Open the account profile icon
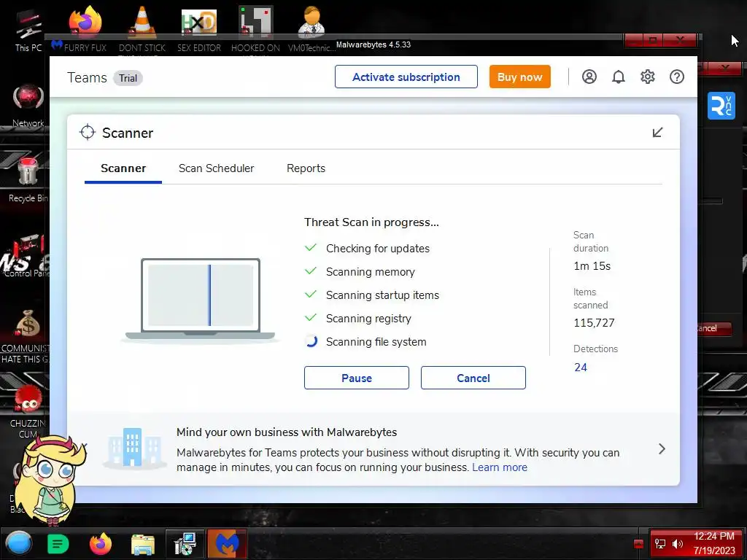This screenshot has height=560, width=747. coord(589,77)
